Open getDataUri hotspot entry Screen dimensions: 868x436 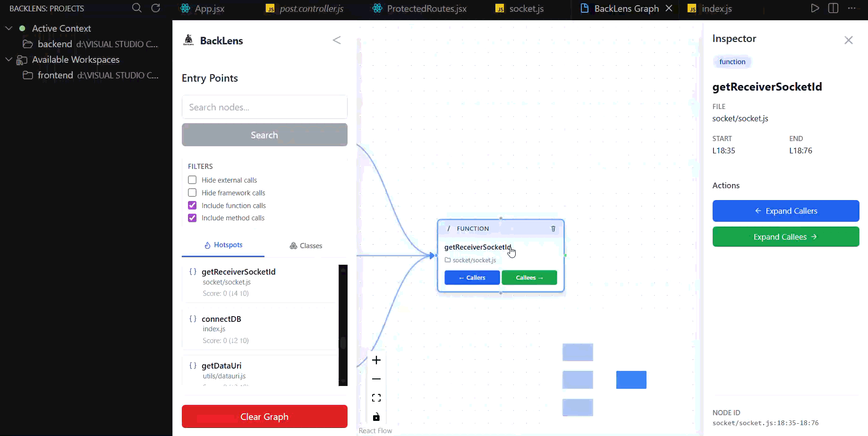(260, 371)
